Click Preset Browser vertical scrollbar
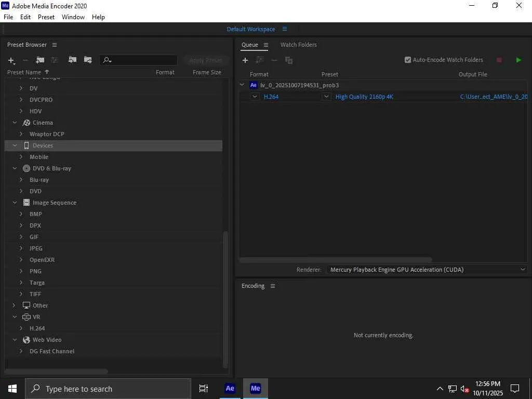Screen dimensions: 532x399 point(225,299)
